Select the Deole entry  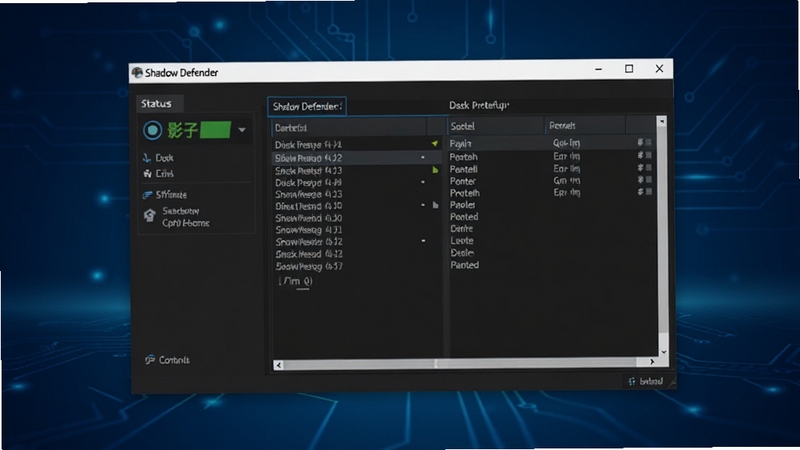click(462, 253)
